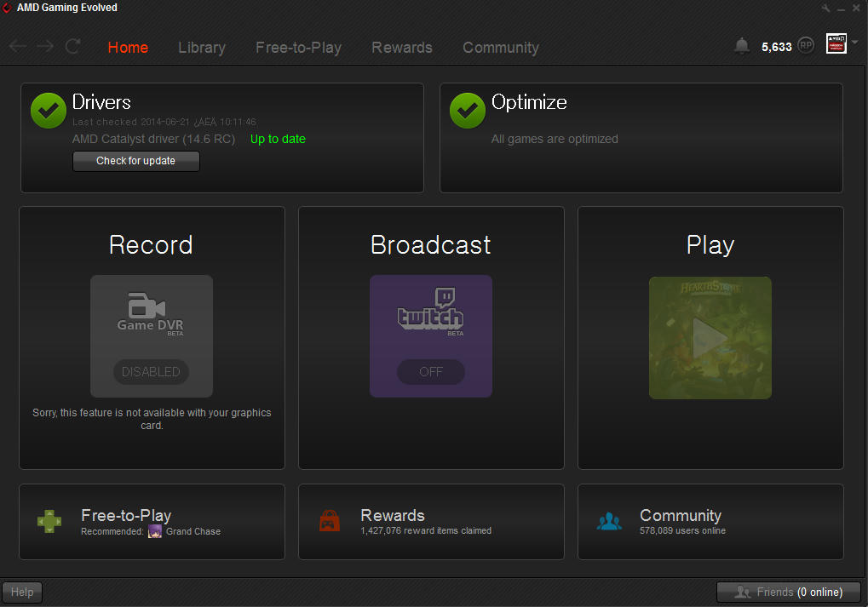The height and width of the screenshot is (607, 868).
Task: Switch to the Home tab
Action: 128,48
